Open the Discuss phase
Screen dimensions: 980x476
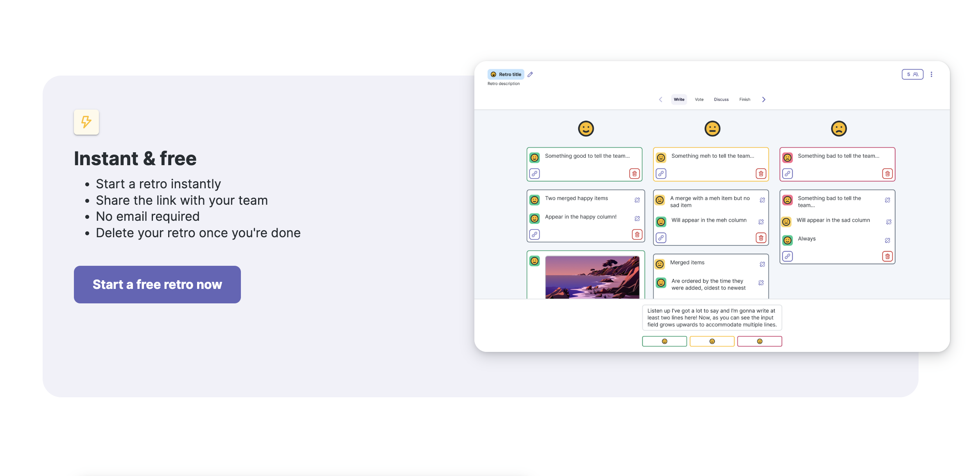[721, 99]
